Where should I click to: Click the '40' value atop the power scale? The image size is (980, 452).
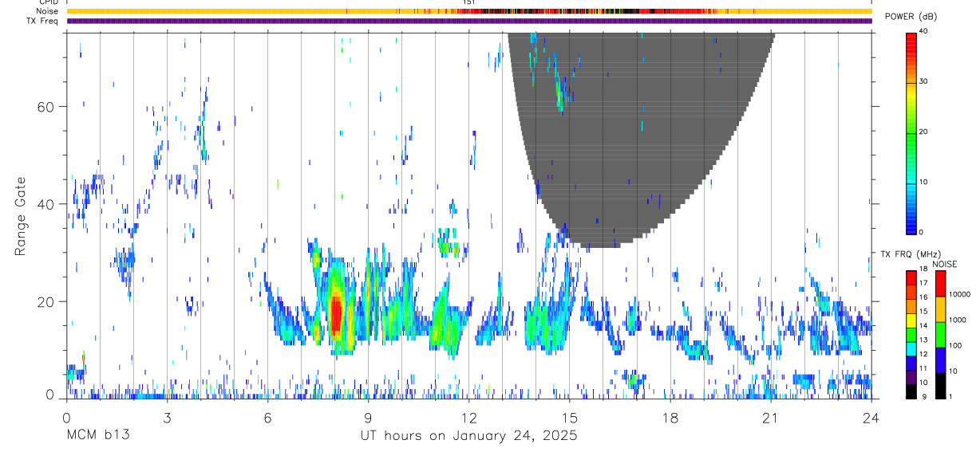click(924, 33)
